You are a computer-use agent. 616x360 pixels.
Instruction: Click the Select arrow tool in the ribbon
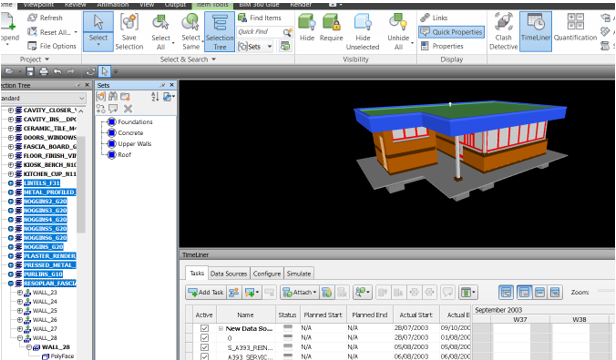(x=98, y=31)
